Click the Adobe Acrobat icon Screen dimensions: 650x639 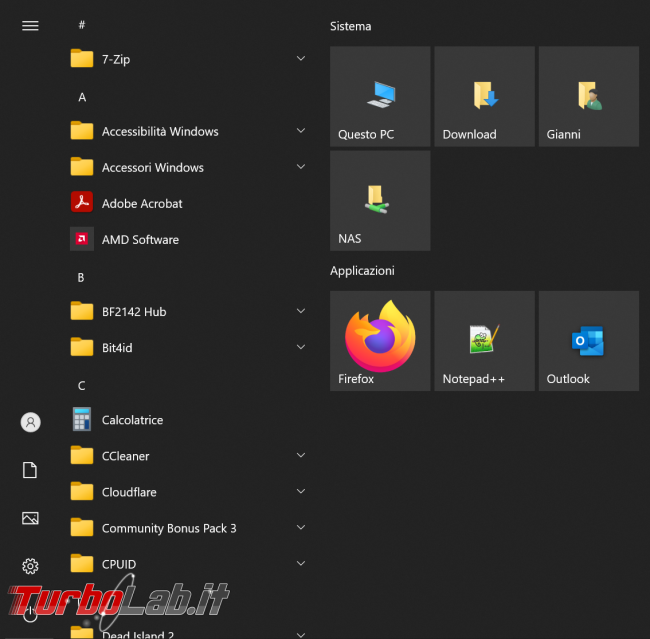82,203
